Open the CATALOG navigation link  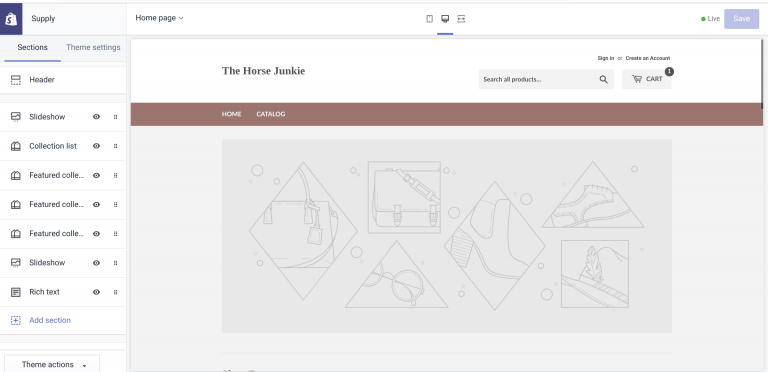point(271,114)
